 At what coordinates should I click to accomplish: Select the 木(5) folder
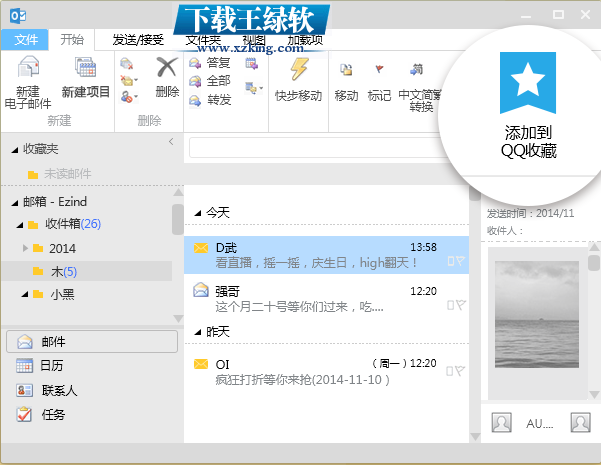coord(87,271)
